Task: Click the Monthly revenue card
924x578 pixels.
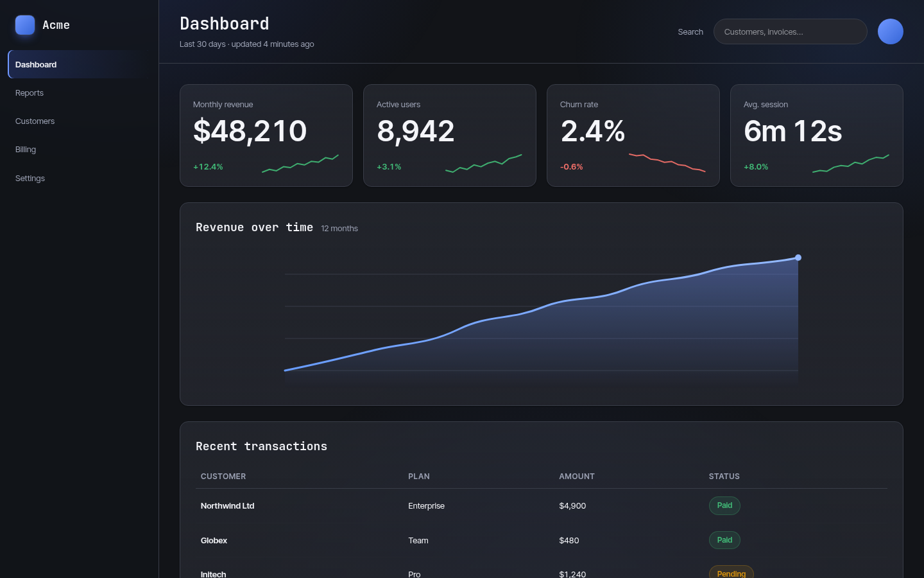Action: (266, 136)
